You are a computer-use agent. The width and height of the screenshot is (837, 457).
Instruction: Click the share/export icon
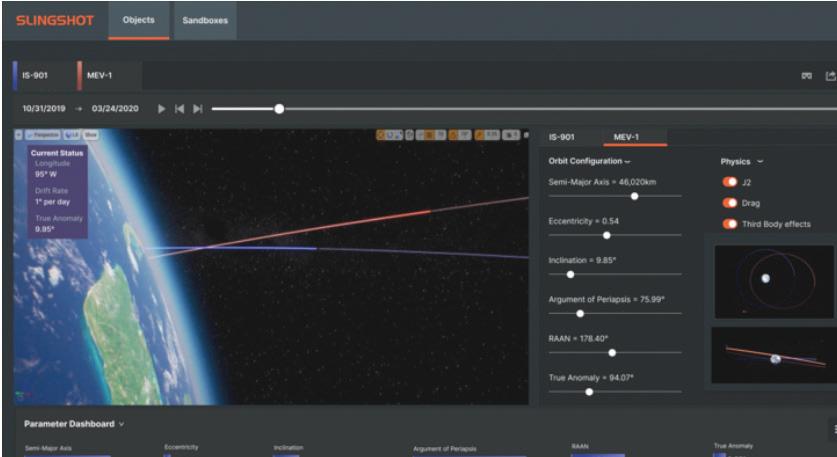tap(831, 76)
